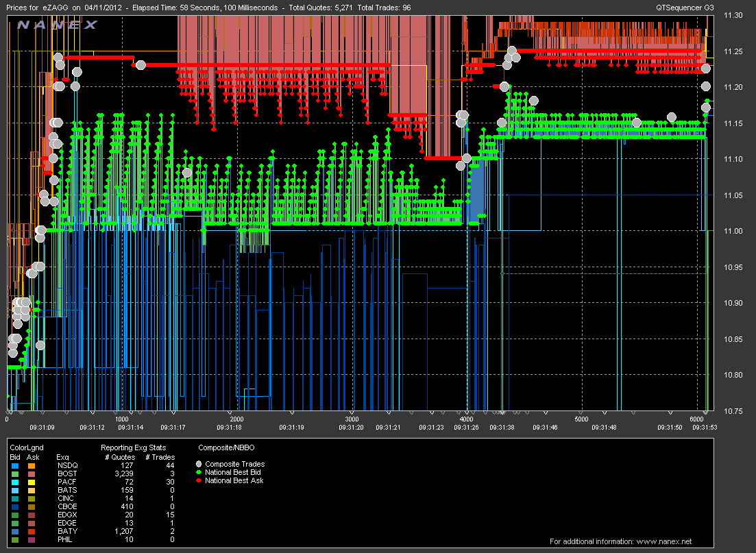Click the CBOE quote count 410

click(127, 506)
